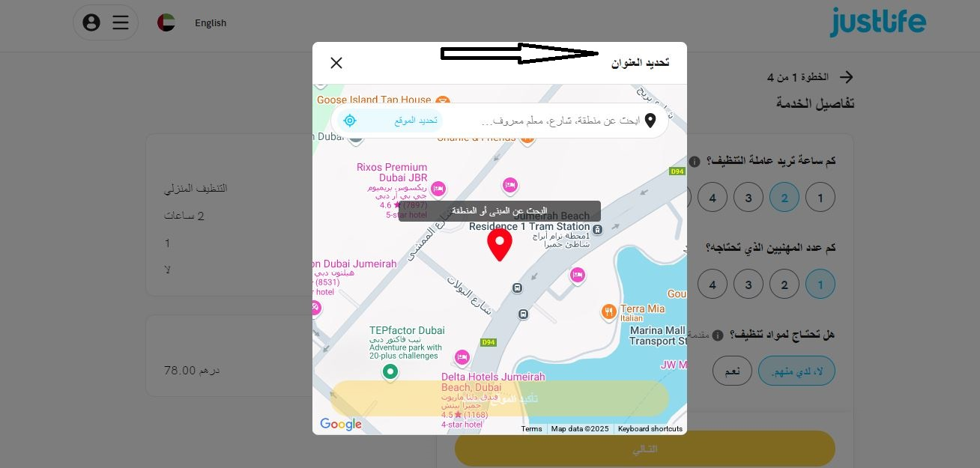The width and height of the screenshot is (980, 468).
Task: Click the 'تأكيد الموقع' confirm location button
Action: click(x=500, y=398)
